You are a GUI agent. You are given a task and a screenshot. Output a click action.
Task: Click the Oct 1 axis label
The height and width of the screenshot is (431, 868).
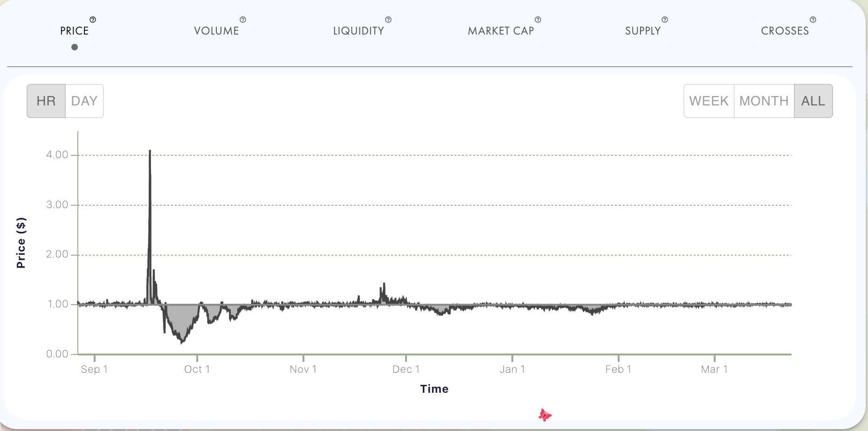(x=197, y=369)
